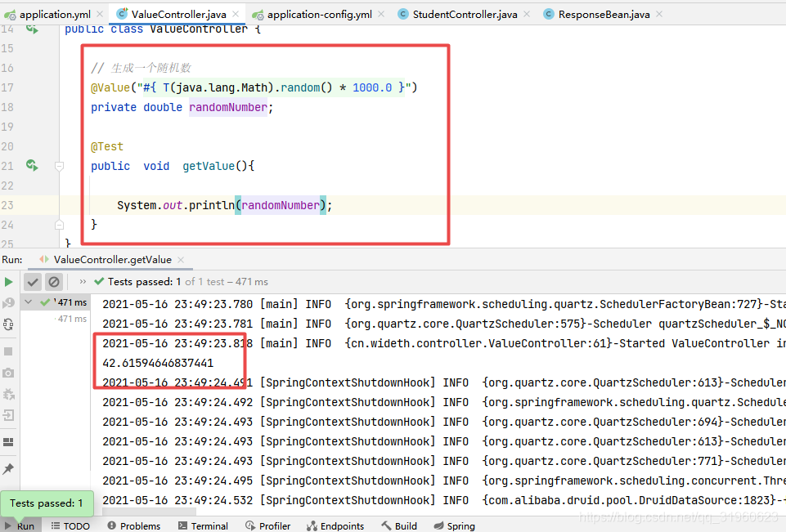Rerun the test with the green play icon
The height and width of the screenshot is (532, 786).
8,282
